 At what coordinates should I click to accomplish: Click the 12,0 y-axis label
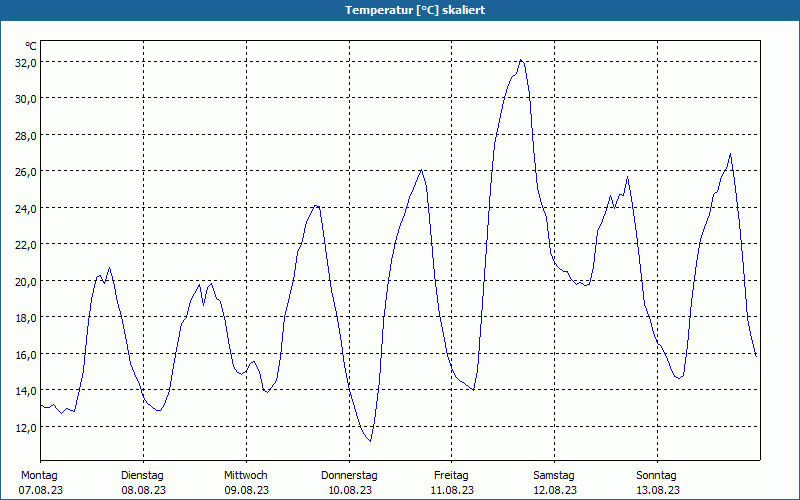26,427
